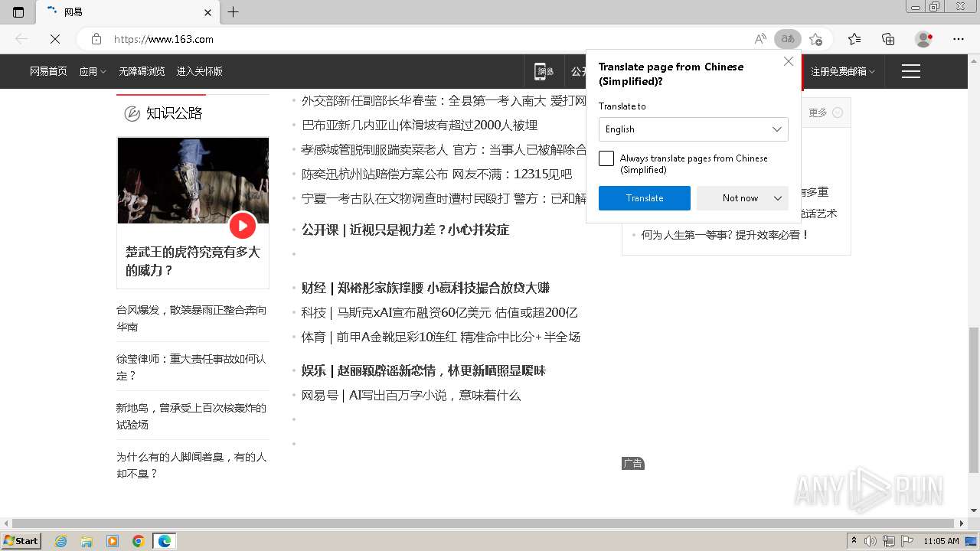Open 徐莹律师 article link
Screen dimensions: 980x551
pos(191,367)
